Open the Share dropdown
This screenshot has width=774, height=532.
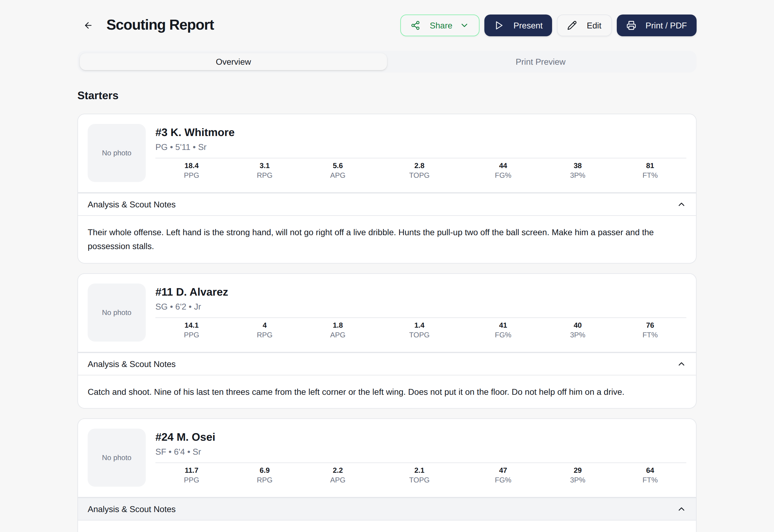(x=440, y=25)
